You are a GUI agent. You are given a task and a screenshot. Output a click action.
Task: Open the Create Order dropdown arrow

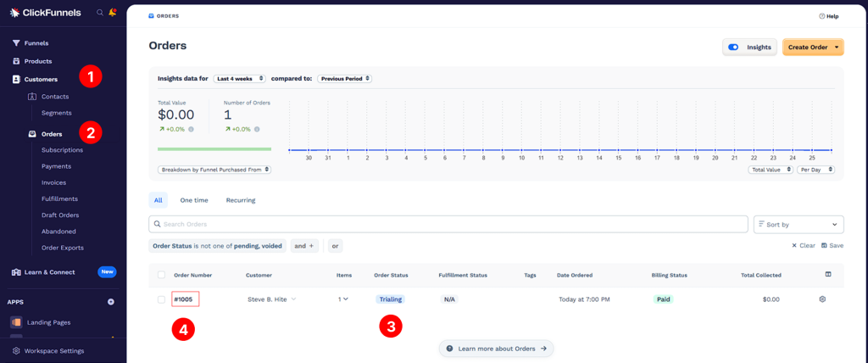(x=836, y=47)
